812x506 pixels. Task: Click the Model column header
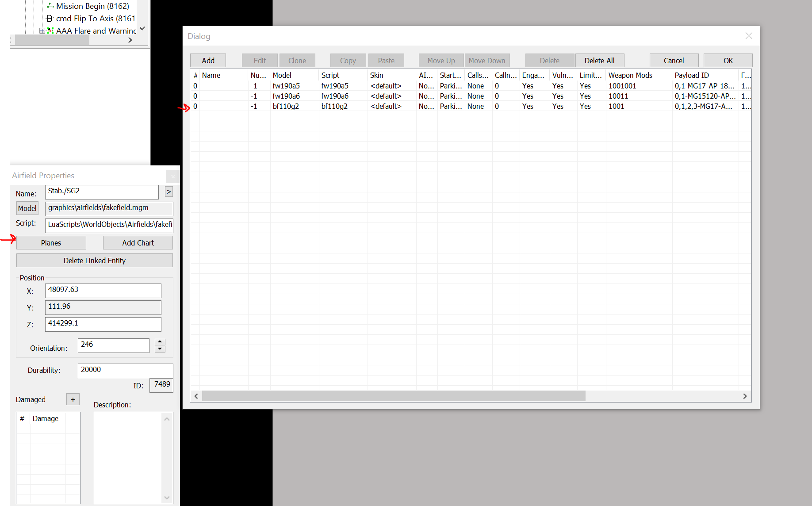click(295, 75)
